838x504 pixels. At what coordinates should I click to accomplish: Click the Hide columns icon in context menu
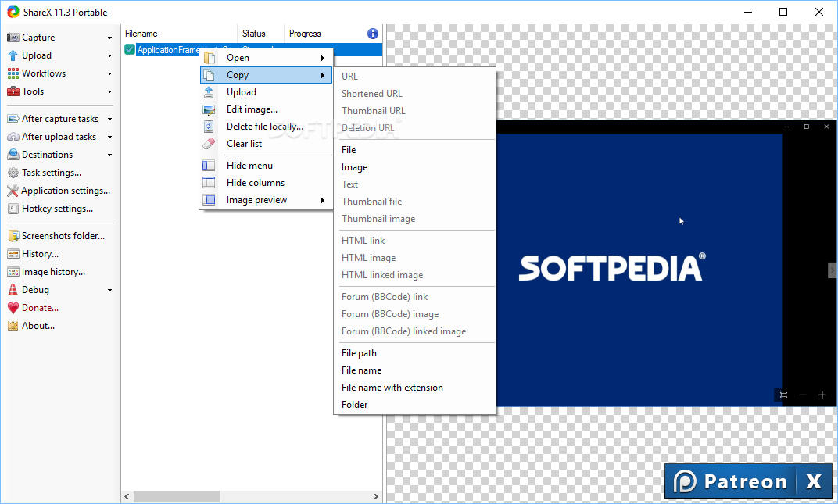click(209, 183)
